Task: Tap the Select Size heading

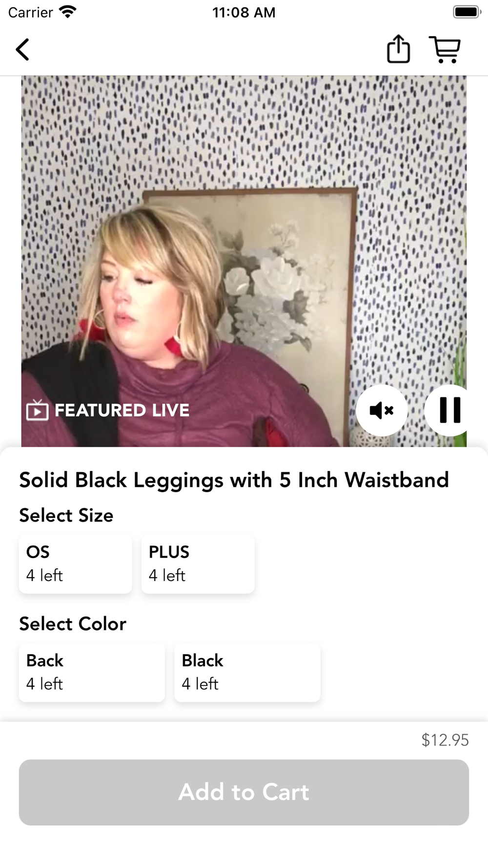Action: (66, 516)
